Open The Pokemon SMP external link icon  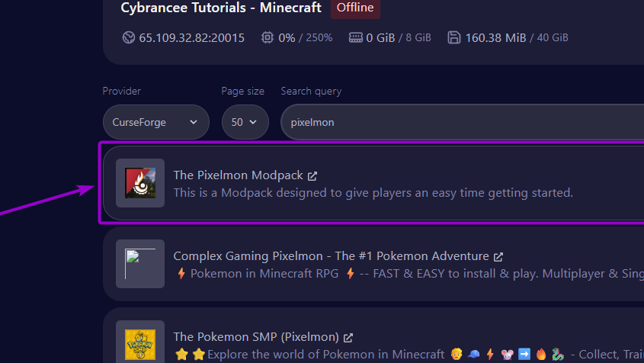[348, 338]
